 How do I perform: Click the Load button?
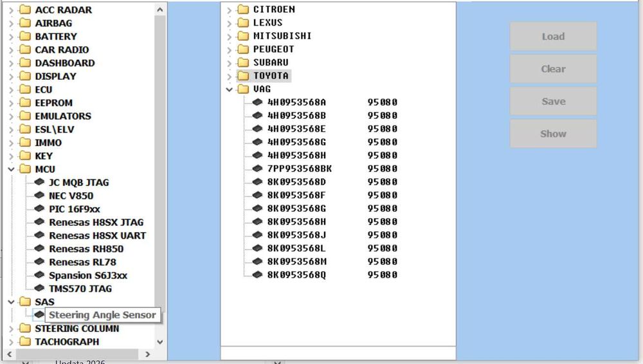coord(553,36)
